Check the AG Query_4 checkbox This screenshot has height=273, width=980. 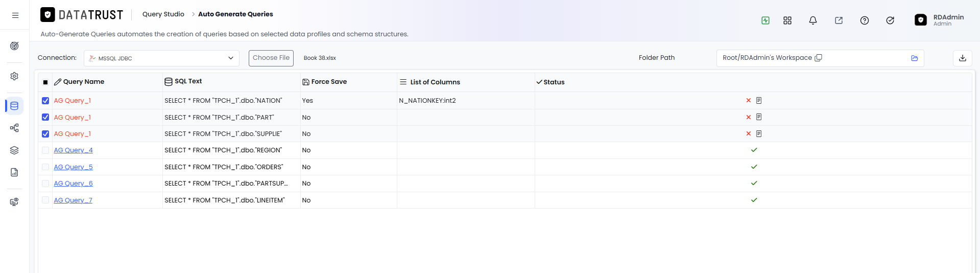pyautogui.click(x=45, y=150)
